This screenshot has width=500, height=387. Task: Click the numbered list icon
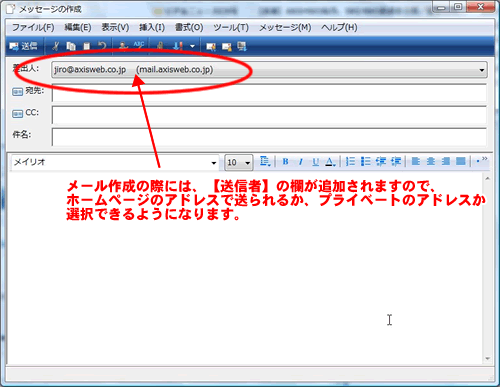(350, 162)
